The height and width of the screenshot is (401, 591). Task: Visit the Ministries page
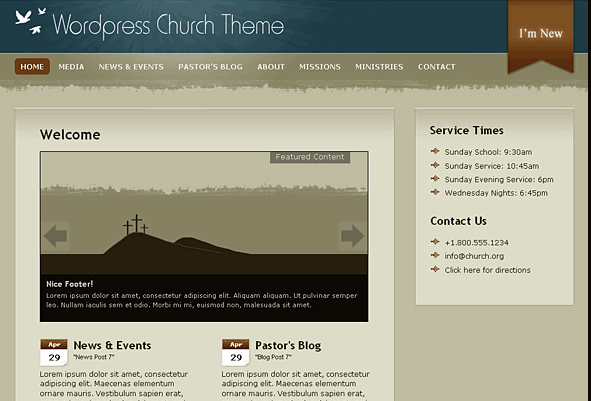pyautogui.click(x=379, y=67)
